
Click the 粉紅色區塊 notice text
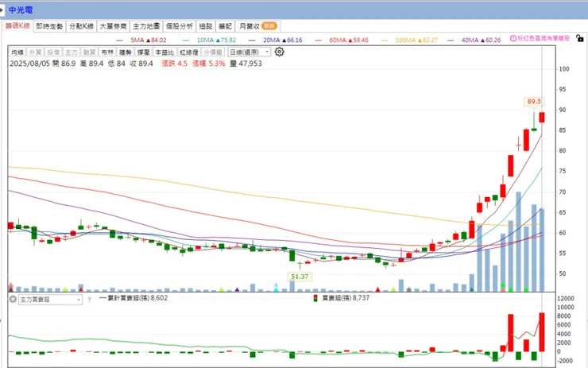click(544, 38)
